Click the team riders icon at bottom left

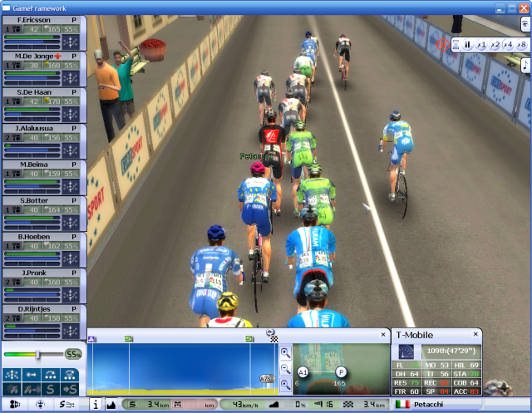coord(14,405)
